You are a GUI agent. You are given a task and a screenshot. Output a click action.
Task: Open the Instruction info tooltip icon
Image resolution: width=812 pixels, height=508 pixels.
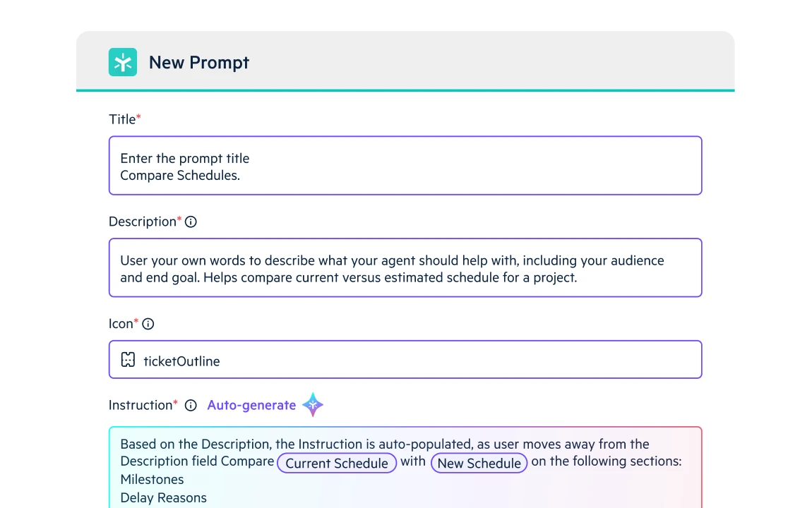pyautogui.click(x=191, y=406)
